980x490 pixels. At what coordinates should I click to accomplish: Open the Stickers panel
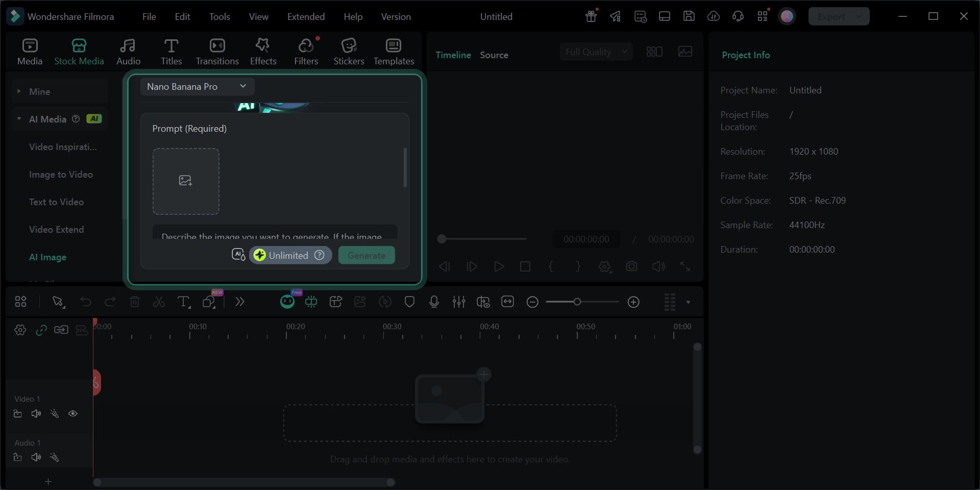(349, 52)
